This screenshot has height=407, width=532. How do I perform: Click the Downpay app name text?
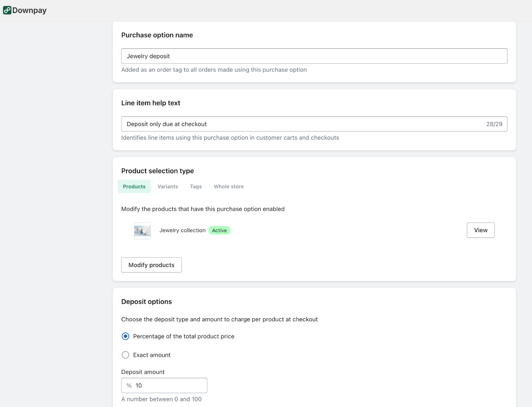pos(29,10)
